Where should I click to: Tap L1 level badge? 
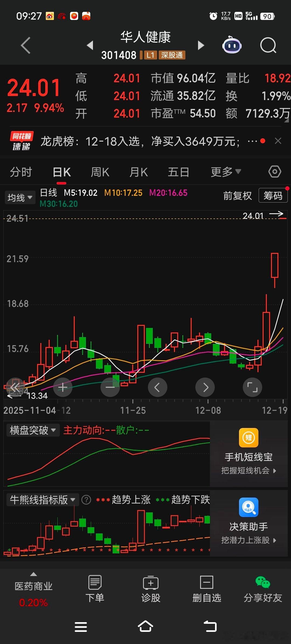(150, 55)
